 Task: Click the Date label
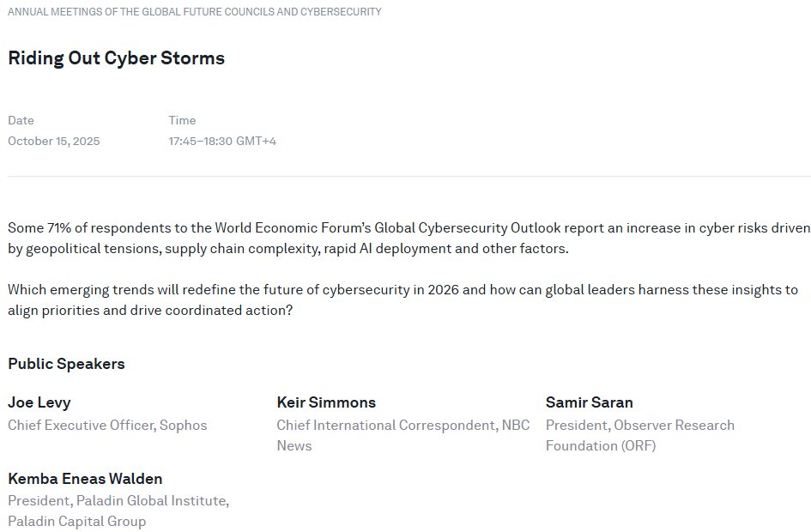coord(21,120)
